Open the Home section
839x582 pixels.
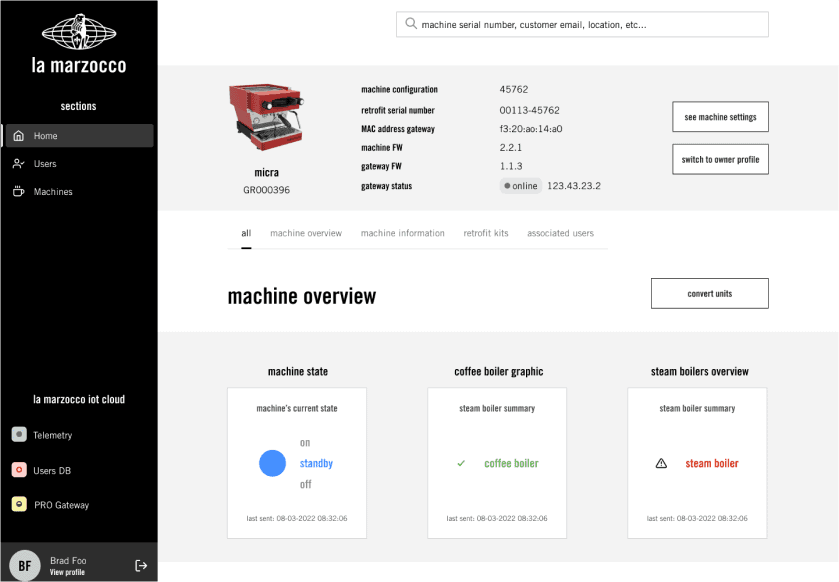[79, 136]
